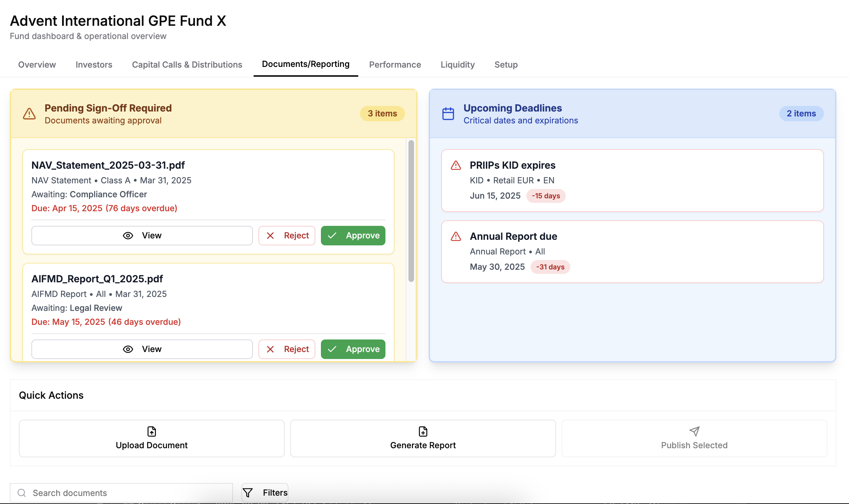Click the Advent International GPE Fund X title
The height and width of the screenshot is (504, 849).
[x=118, y=21]
